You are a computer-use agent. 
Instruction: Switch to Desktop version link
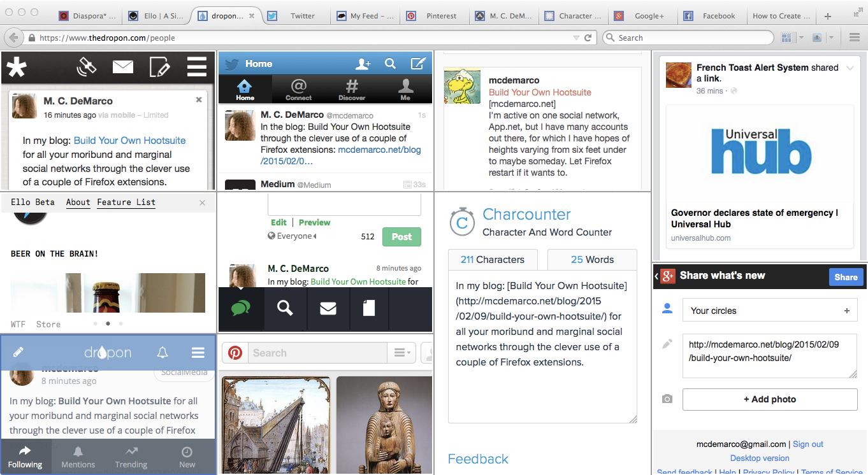tap(760, 458)
